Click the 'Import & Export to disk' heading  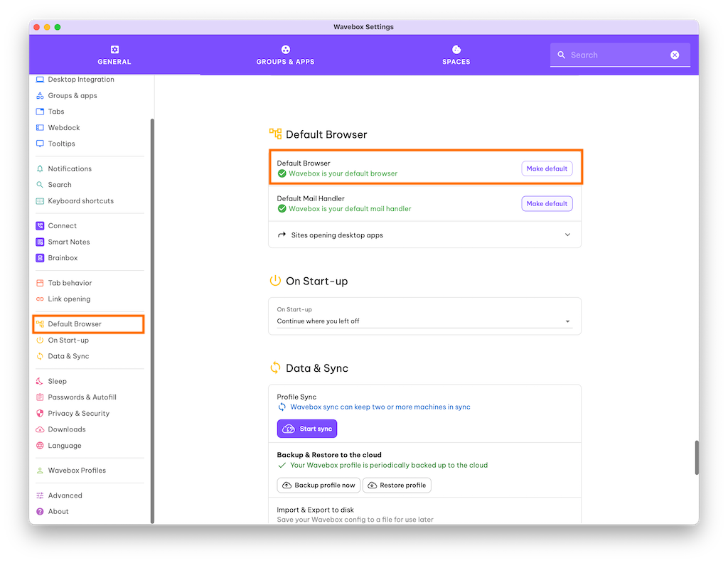tap(315, 510)
